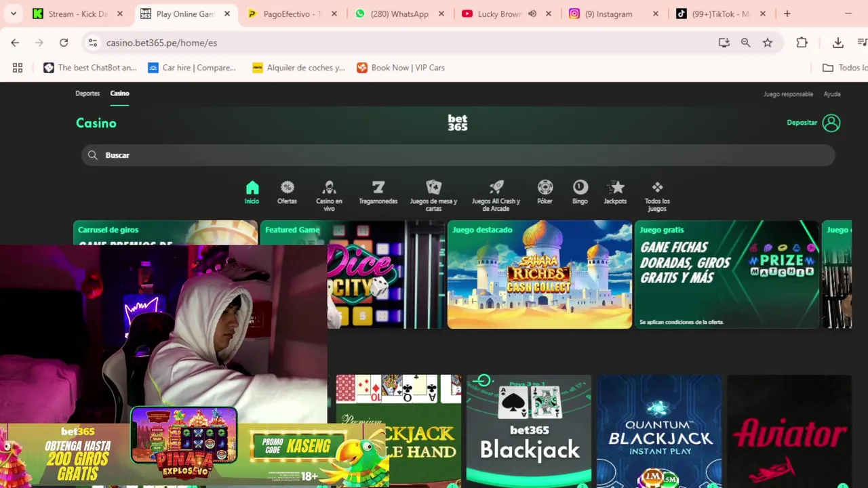Click the address bar URL casino.bet365.pe
Image resolution: width=868 pixels, height=488 pixels.
point(161,43)
